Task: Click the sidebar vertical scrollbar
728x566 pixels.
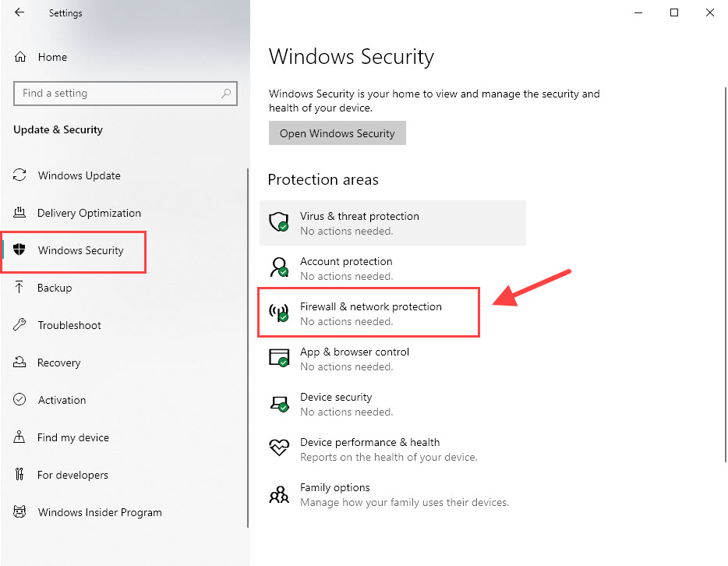Action: (248, 348)
